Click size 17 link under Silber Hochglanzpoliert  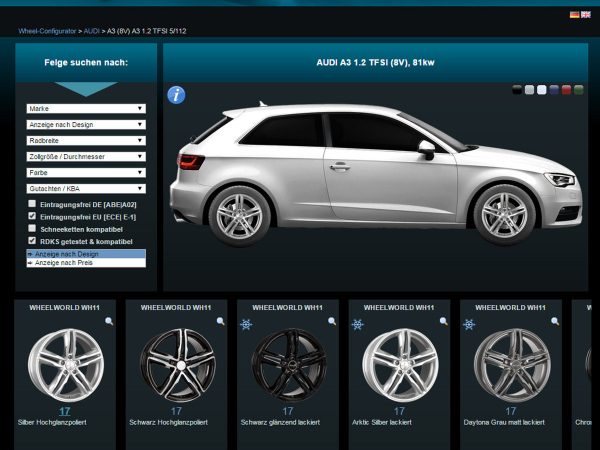click(65, 411)
